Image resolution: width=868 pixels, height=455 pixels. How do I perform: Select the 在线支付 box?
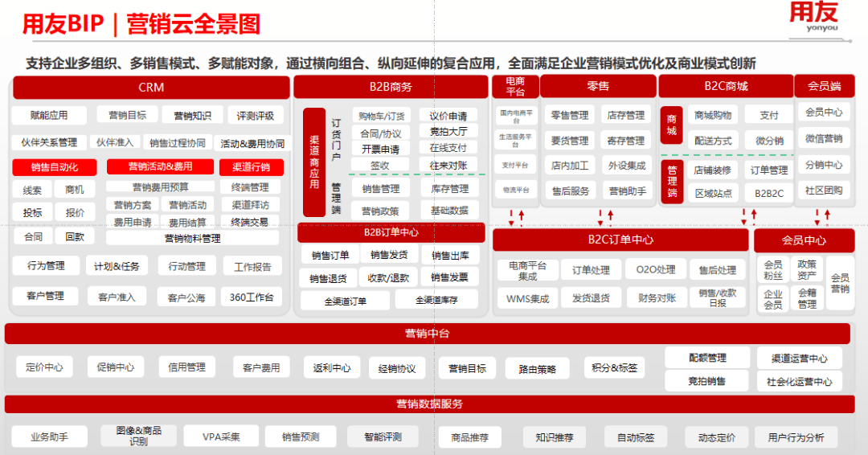(448, 148)
